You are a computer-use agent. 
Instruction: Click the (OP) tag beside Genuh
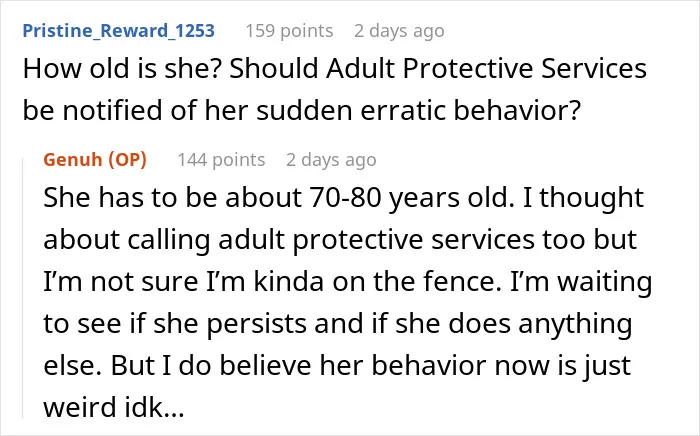click(x=128, y=159)
